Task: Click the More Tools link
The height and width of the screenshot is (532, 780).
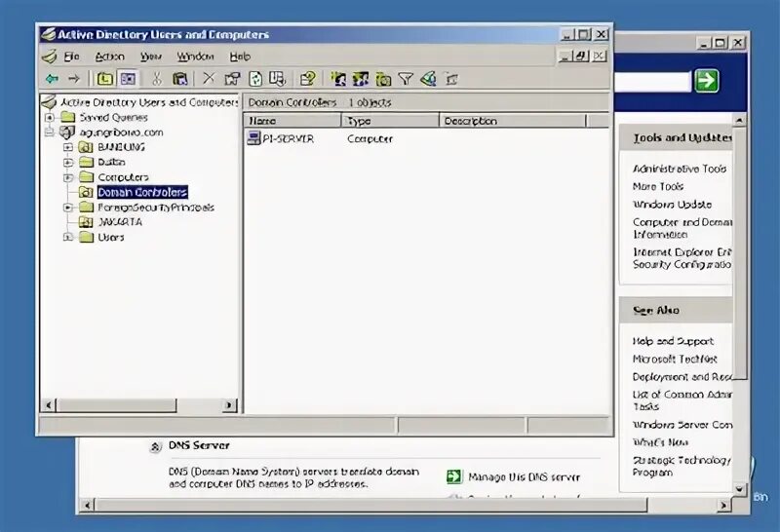Action: pos(658,186)
